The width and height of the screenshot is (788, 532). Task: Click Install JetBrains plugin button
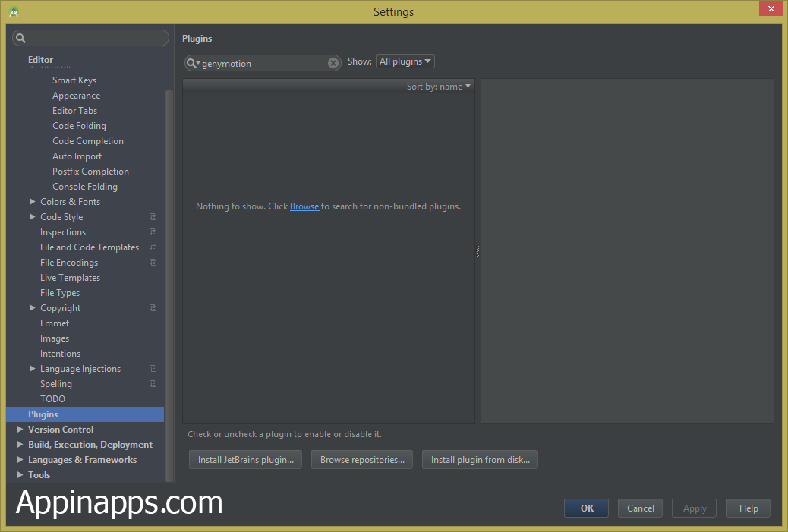point(246,460)
